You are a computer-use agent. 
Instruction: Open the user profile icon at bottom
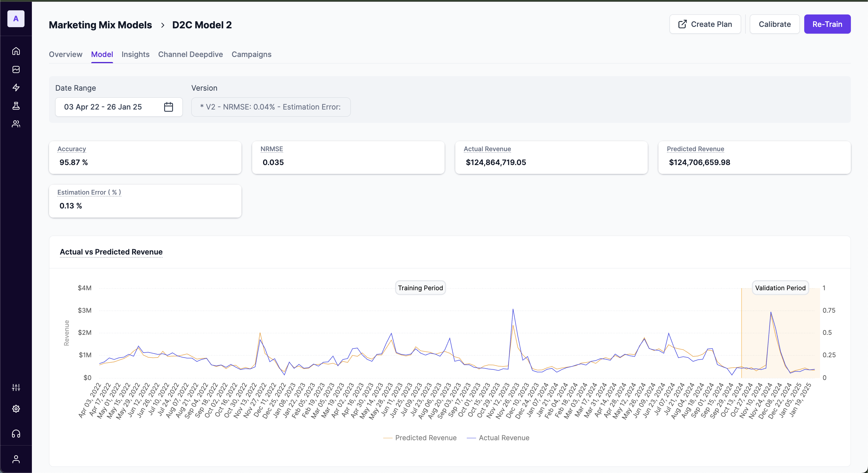click(16, 459)
